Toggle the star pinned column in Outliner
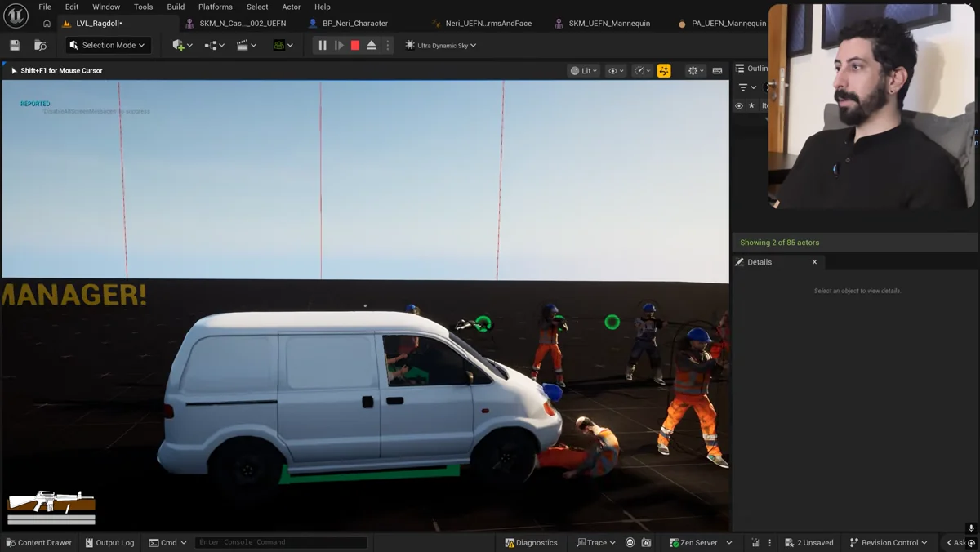Screen dimensions: 980x552 point(751,105)
